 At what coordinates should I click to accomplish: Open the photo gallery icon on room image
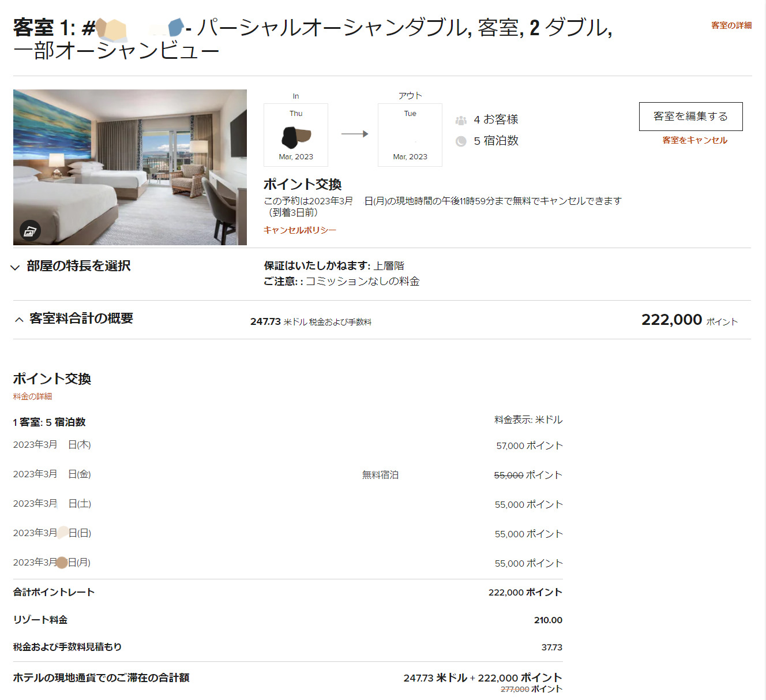[x=30, y=231]
